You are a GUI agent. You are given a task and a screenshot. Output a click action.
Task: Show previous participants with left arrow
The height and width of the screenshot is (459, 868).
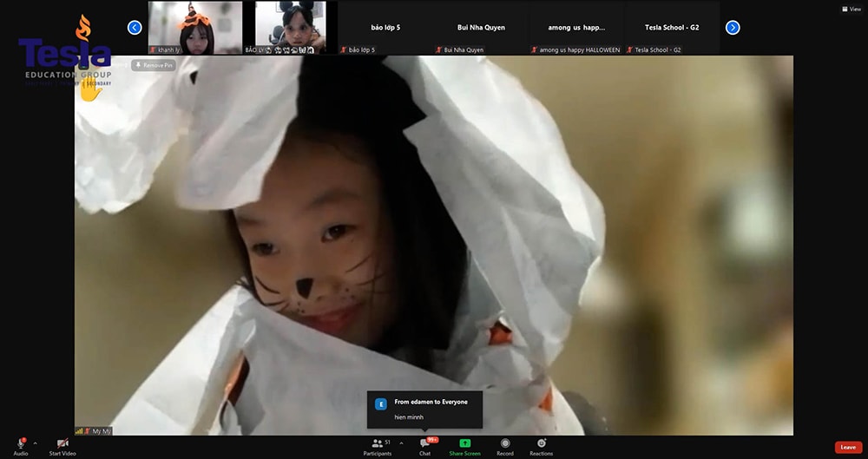[135, 28]
